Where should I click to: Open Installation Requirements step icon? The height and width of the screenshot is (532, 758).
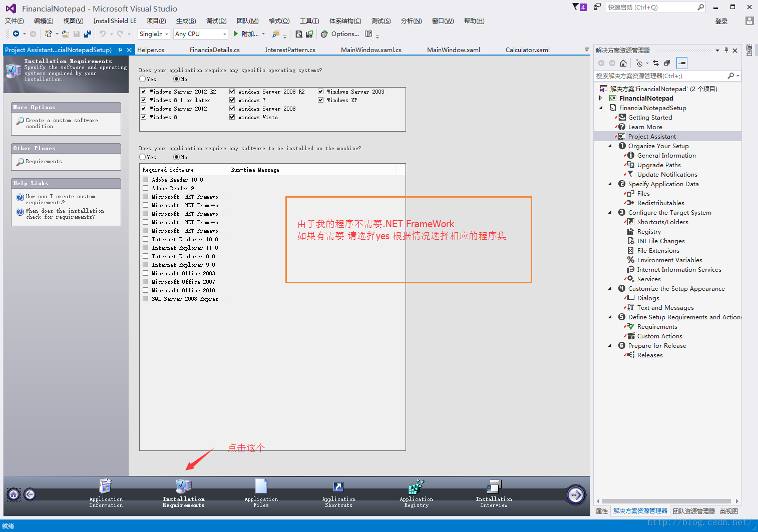183,486
